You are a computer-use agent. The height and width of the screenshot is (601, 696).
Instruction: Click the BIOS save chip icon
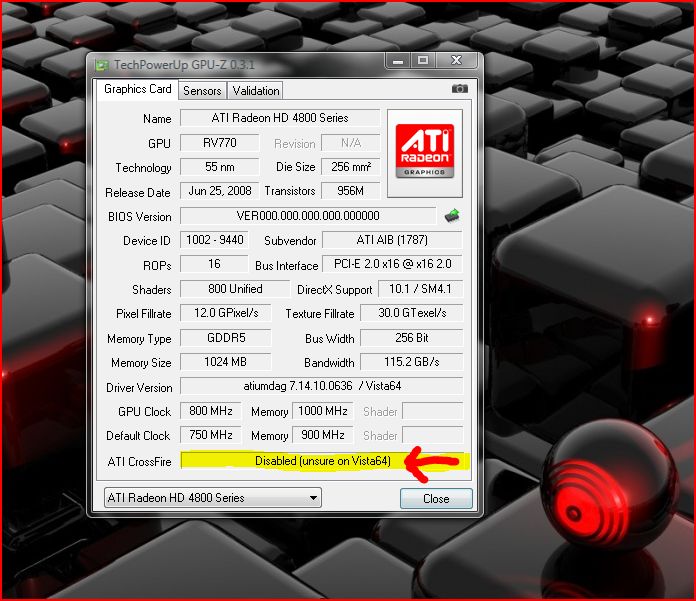pos(452,216)
